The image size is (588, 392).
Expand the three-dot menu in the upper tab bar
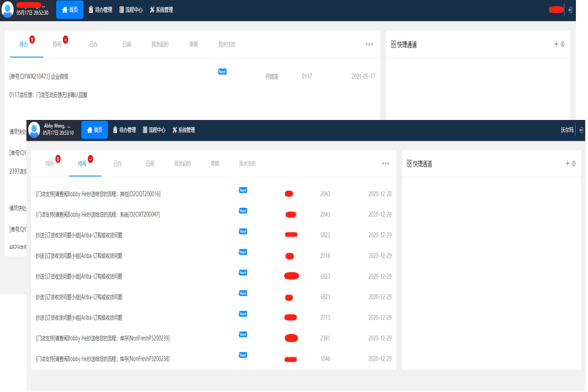pyautogui.click(x=369, y=44)
